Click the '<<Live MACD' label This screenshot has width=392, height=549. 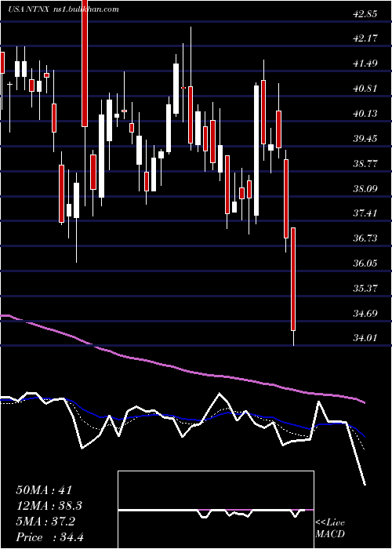[x=330, y=528]
